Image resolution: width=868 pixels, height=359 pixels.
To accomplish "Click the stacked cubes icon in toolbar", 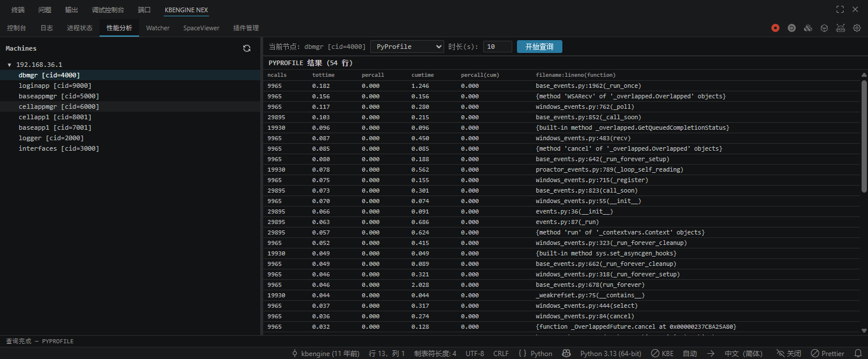I will tap(808, 28).
